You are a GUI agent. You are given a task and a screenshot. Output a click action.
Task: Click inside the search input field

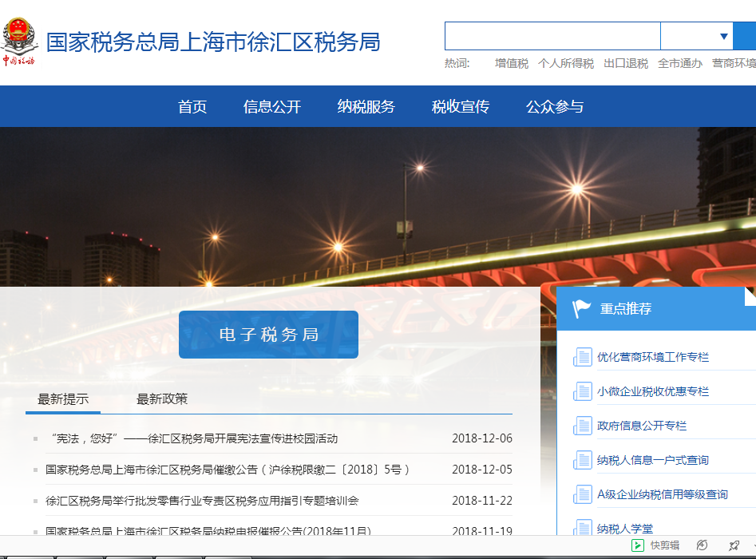tap(552, 36)
